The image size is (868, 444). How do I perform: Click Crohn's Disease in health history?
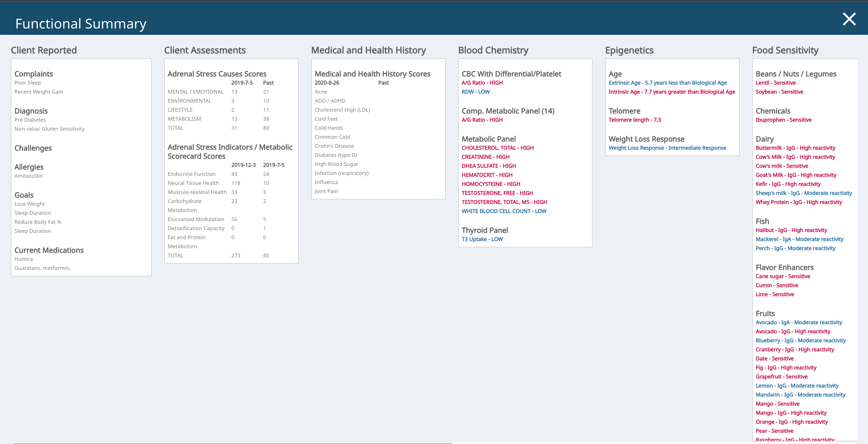(x=334, y=146)
